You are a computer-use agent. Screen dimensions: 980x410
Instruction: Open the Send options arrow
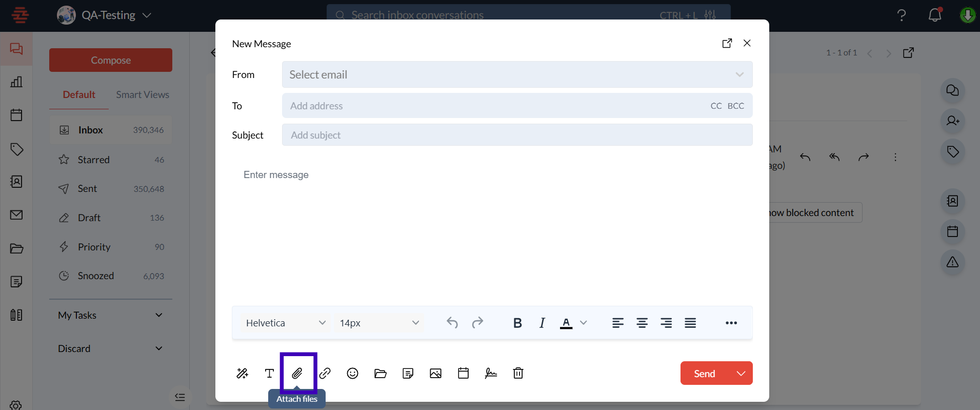(741, 373)
